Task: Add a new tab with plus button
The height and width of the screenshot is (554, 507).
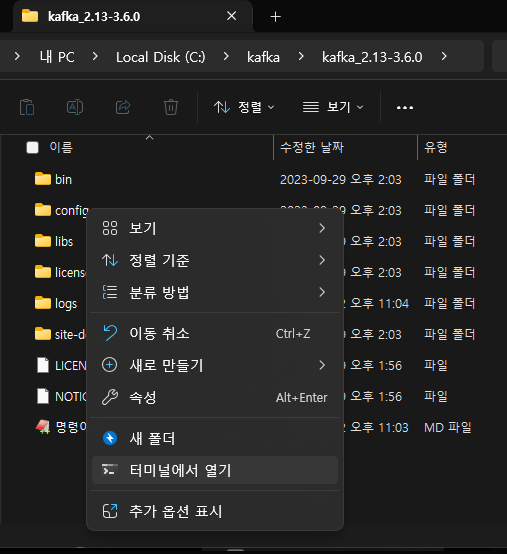Action: pyautogui.click(x=276, y=17)
